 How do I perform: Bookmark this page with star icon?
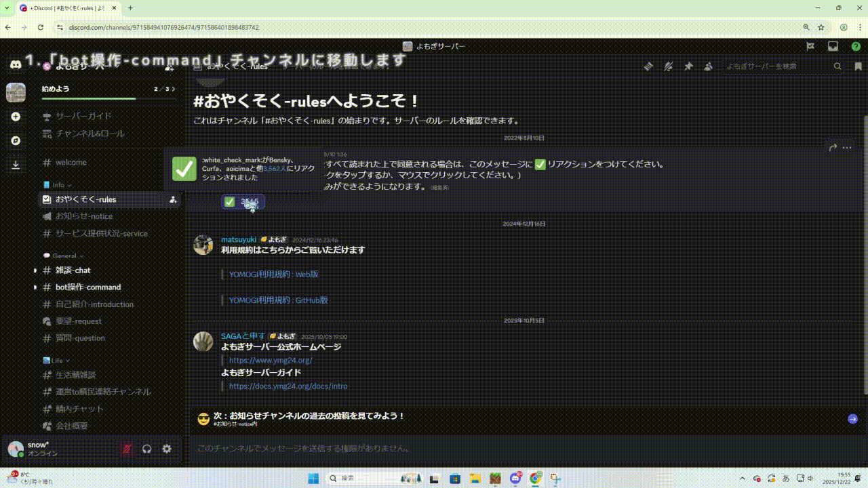click(821, 27)
